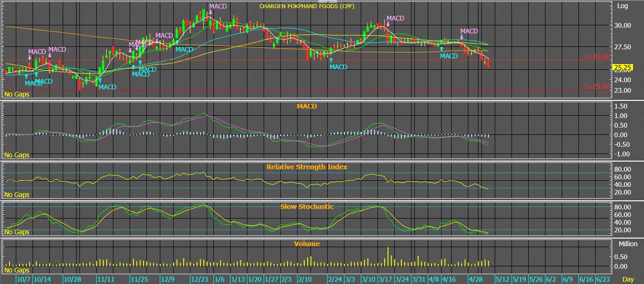Click the Slow Stochastic panel title
This screenshot has width=644, height=284.
[307, 207]
